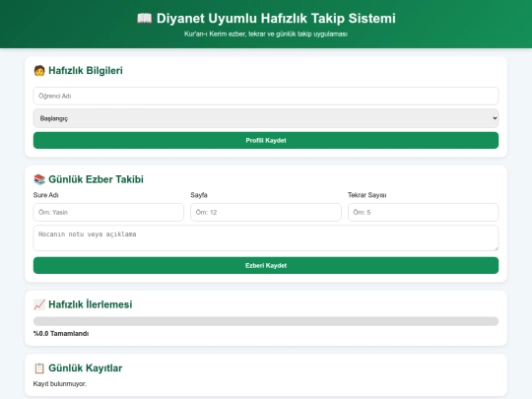Focus the Sayfa number input

click(x=266, y=213)
